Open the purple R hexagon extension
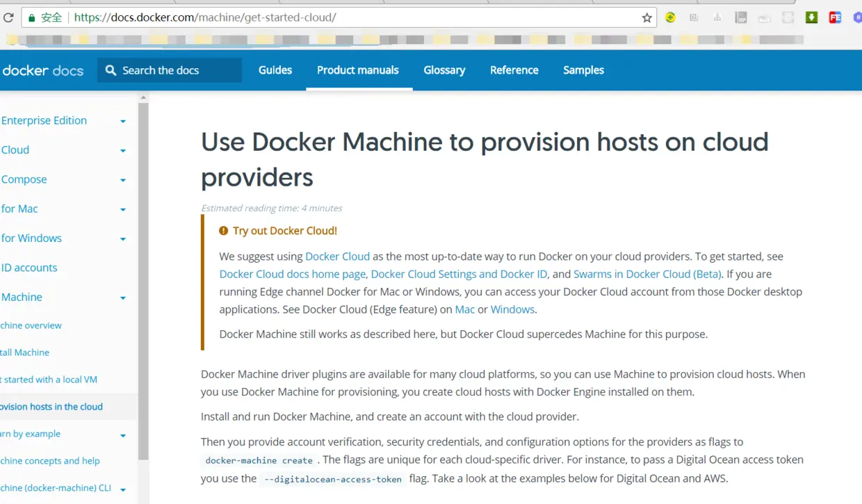Screen dimensions: 862x504 (857, 17)
